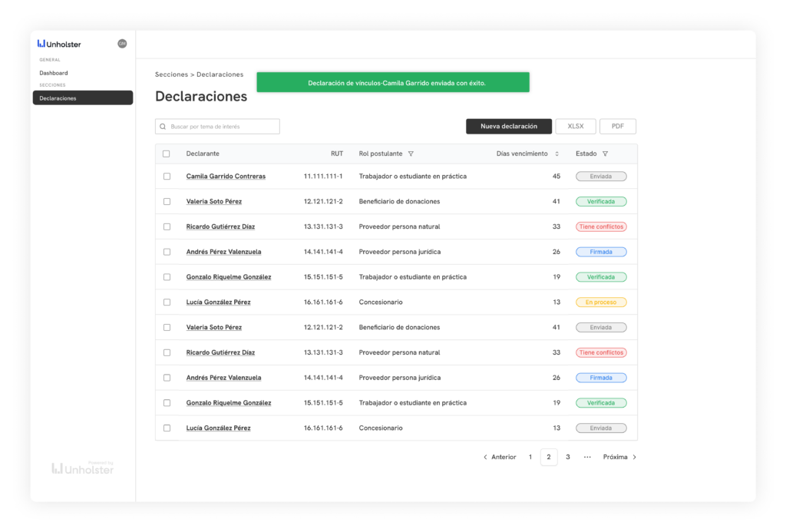
Task: Click the Próxima right chevron
Action: [634, 457]
